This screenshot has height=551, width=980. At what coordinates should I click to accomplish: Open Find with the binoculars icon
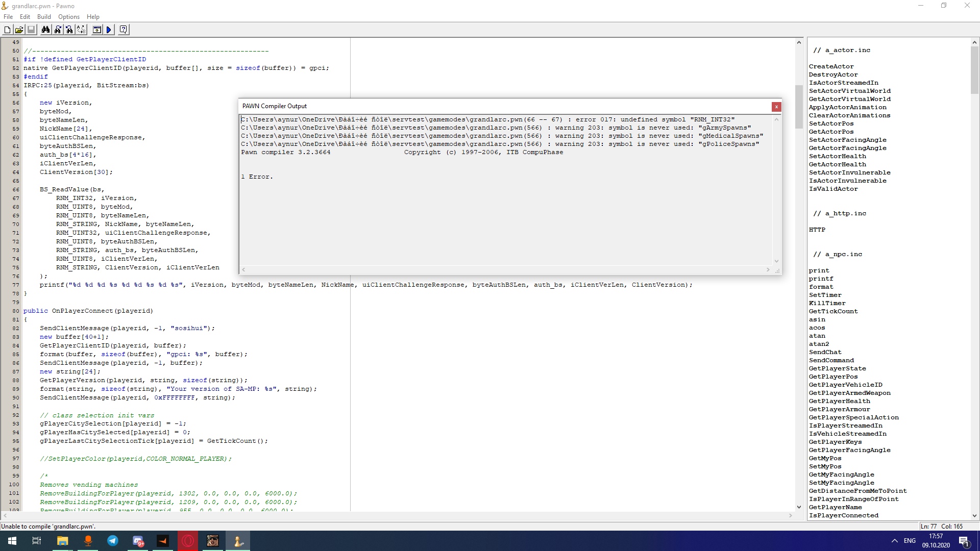(45, 30)
